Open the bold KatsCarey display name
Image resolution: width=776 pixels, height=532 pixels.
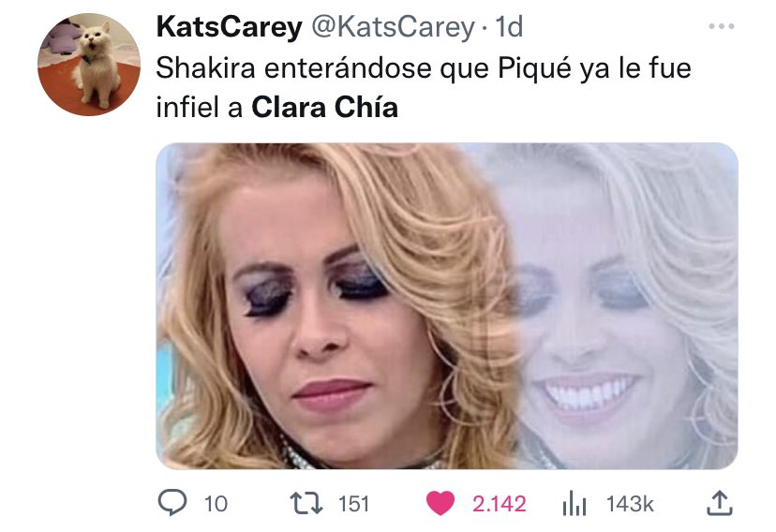[x=229, y=27]
